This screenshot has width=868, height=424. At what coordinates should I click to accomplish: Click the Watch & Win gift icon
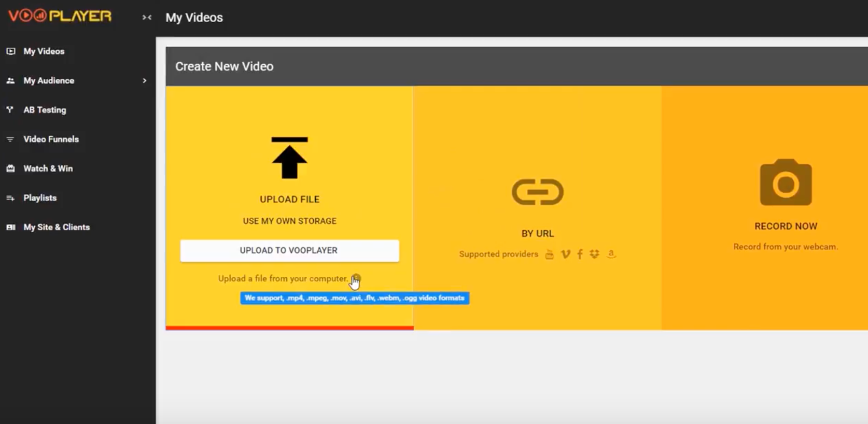tap(10, 168)
